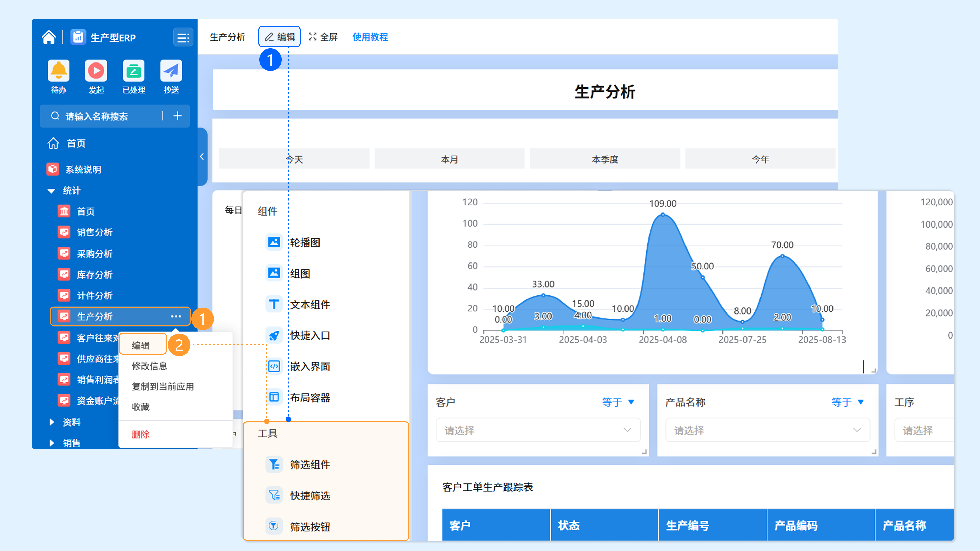980x551 pixels.
Task: Open the 待办 bell icon
Action: tap(59, 71)
